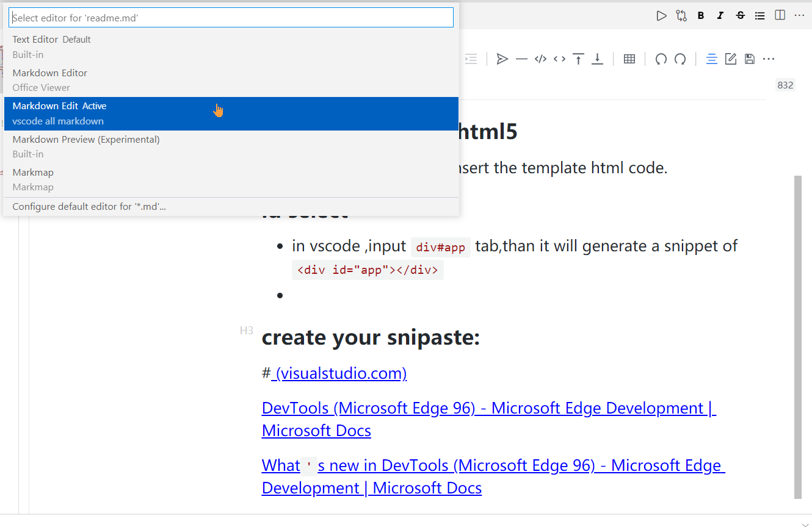Insert a horizontal rule
This screenshot has height=527, width=812.
[x=521, y=59]
